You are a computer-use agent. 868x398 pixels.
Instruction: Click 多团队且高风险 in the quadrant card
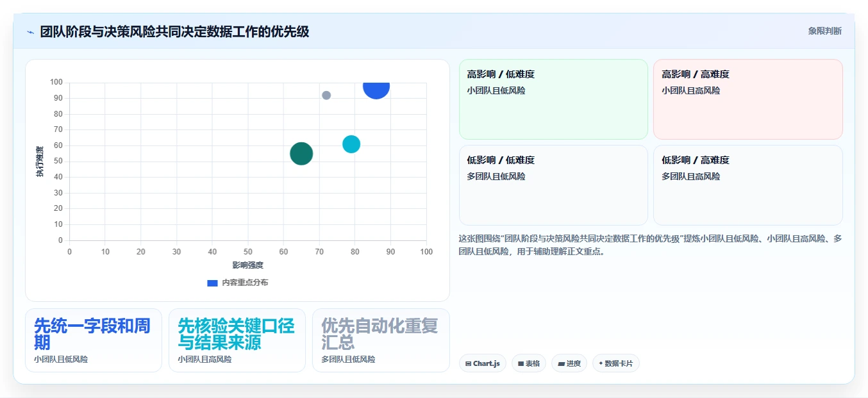pos(691,176)
